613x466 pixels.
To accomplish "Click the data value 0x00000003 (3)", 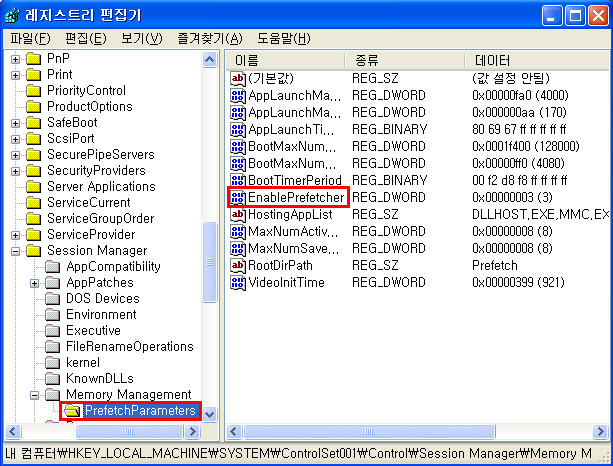I will click(513, 198).
